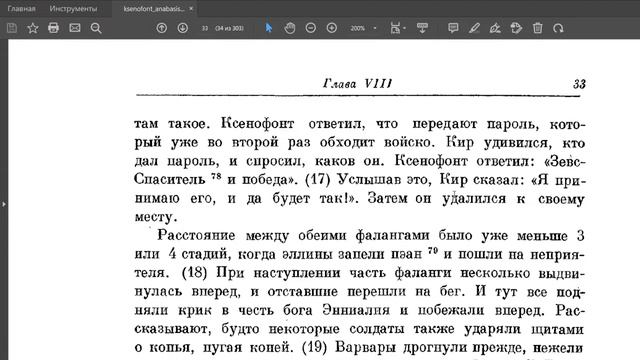Click the word Эниалия
Image resolution: width=640 pixels, height=360 pixels.
(356, 310)
